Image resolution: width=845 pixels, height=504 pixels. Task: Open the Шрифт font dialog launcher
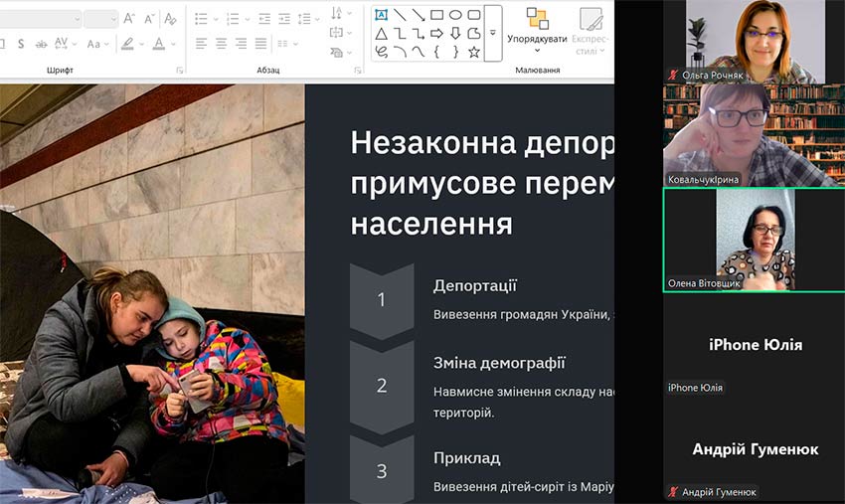click(x=180, y=71)
